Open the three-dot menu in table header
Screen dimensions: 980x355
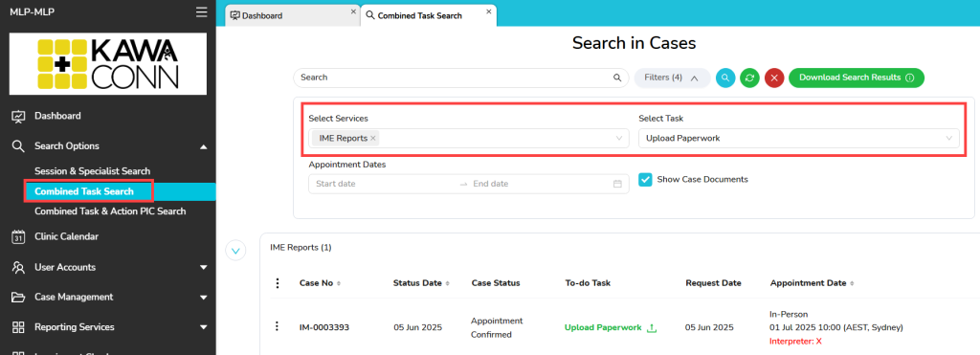pyautogui.click(x=278, y=283)
